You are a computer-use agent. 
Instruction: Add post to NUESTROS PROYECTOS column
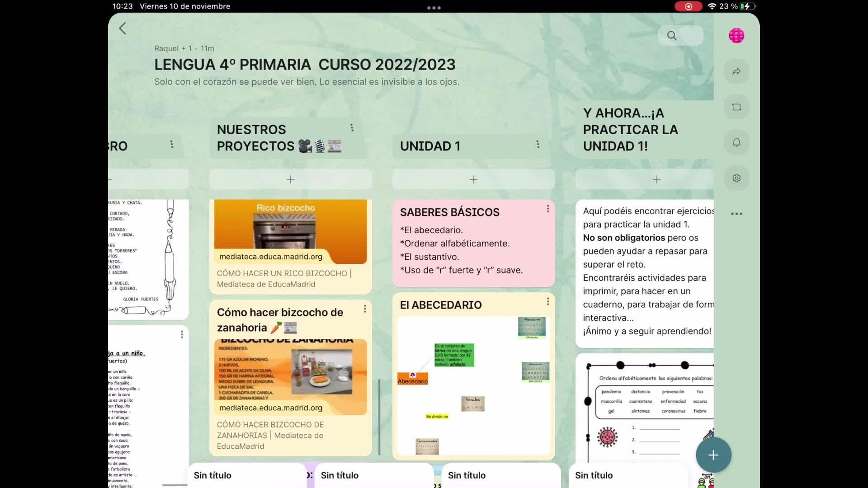(x=291, y=179)
